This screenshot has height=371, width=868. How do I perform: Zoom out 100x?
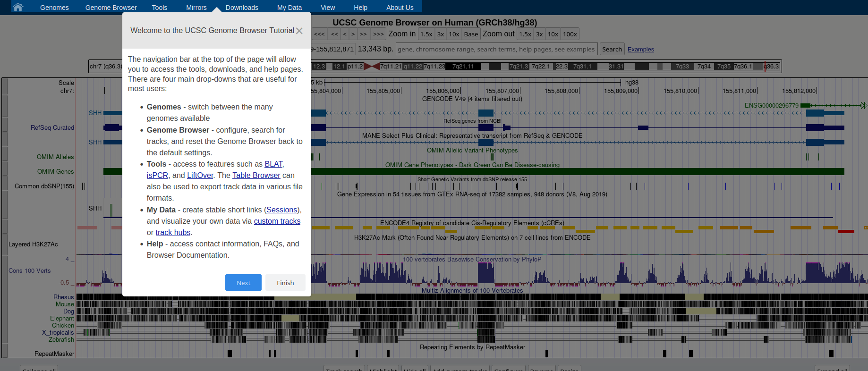pyautogui.click(x=570, y=34)
